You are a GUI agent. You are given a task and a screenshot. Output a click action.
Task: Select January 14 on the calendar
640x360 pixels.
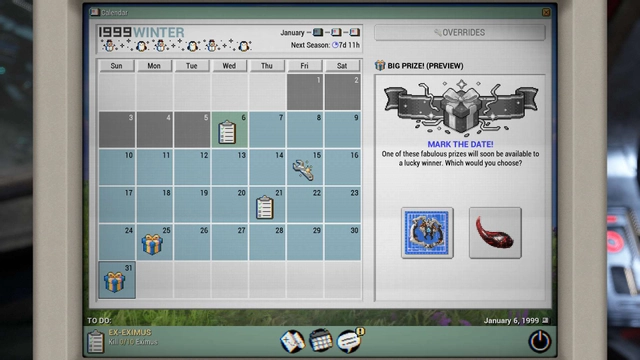(267, 167)
